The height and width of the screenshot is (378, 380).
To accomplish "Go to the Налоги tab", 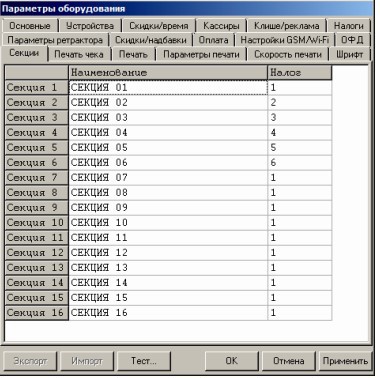I will (349, 26).
